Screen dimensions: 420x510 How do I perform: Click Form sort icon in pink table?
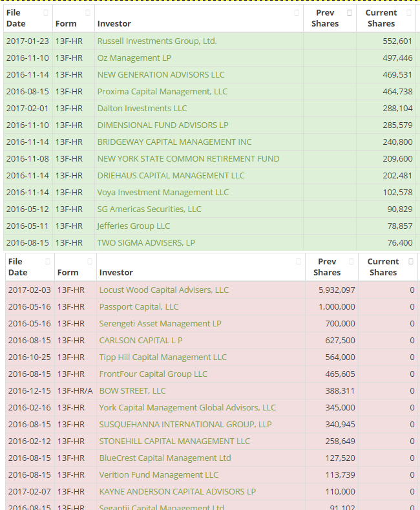click(x=90, y=262)
